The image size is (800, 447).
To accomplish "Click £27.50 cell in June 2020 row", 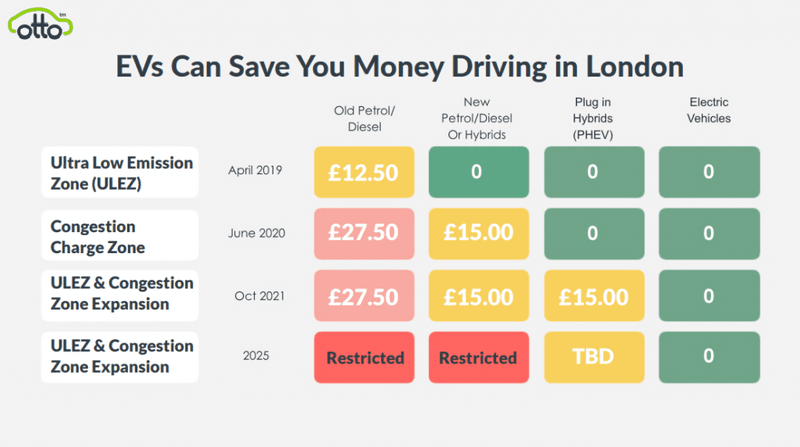I will [364, 233].
